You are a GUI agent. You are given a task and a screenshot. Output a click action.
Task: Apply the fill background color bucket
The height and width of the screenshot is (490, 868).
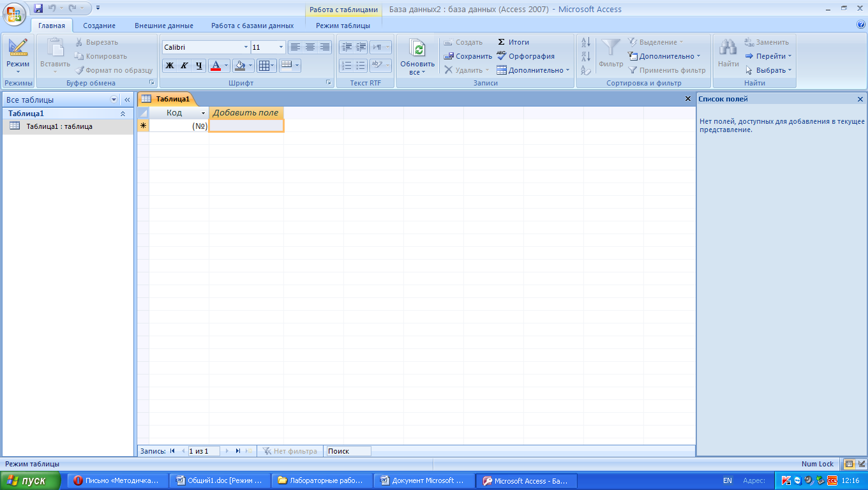pyautogui.click(x=239, y=65)
